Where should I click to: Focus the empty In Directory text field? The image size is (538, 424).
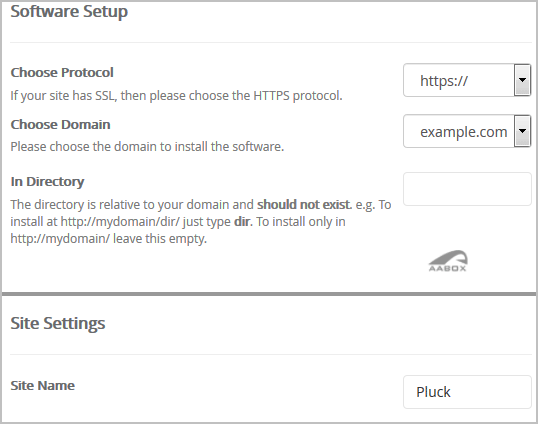467,189
